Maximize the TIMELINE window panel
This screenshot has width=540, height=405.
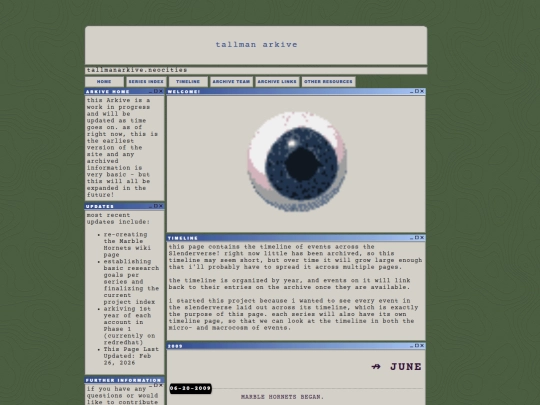click(x=417, y=238)
